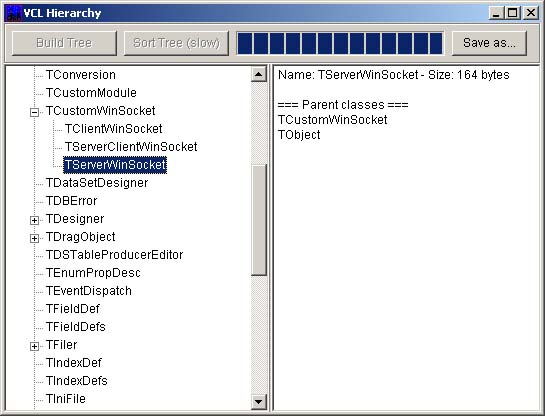Maximize the VCL Hierarchy window
Screen dimensions: 545x416
pyautogui.click(x=513, y=13)
